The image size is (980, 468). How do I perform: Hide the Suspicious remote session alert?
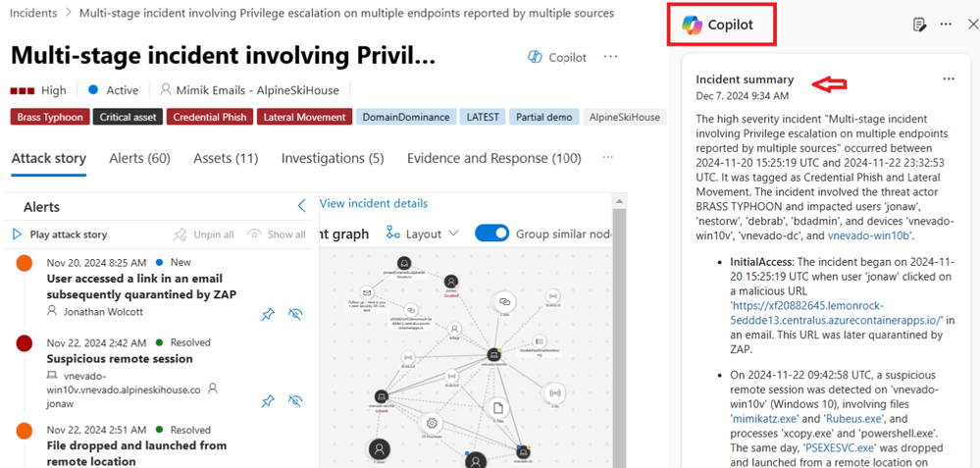point(295,400)
